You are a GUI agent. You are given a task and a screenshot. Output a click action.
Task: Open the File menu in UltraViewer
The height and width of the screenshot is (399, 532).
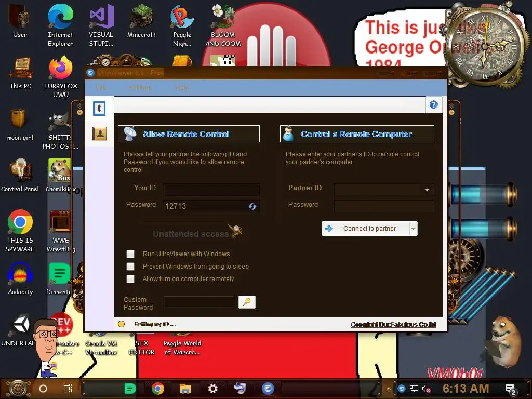[101, 87]
